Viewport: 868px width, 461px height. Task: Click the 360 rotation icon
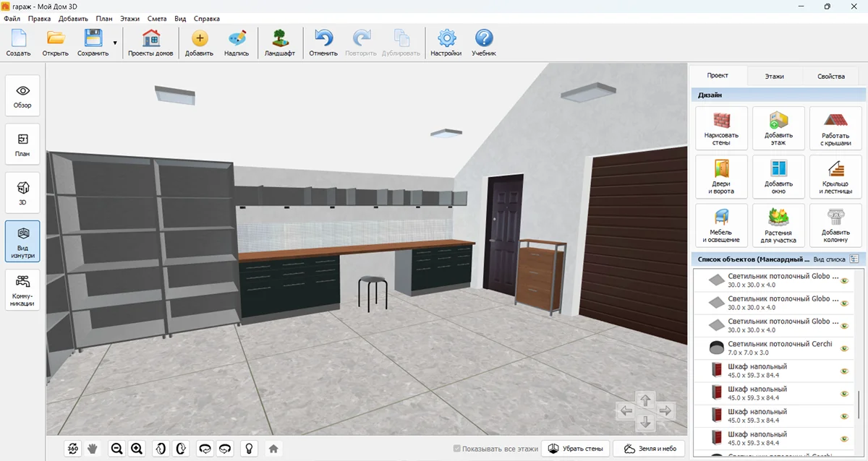72,449
